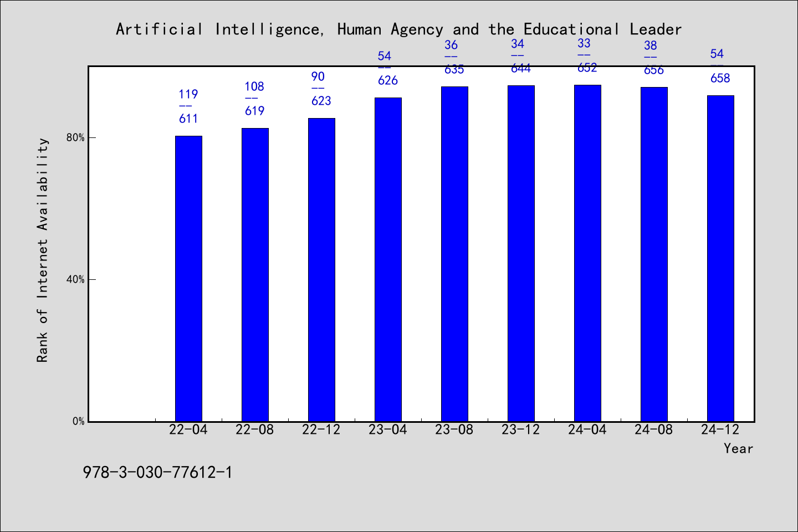This screenshot has width=798, height=532.
Task: Click the value 623 above 22-12 bar
Action: [x=321, y=100]
